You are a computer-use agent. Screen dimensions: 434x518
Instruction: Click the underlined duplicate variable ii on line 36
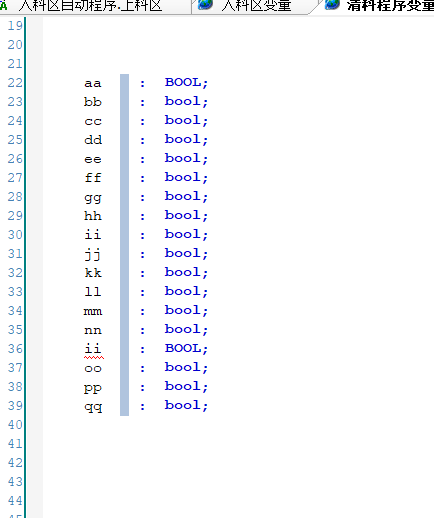(93, 349)
